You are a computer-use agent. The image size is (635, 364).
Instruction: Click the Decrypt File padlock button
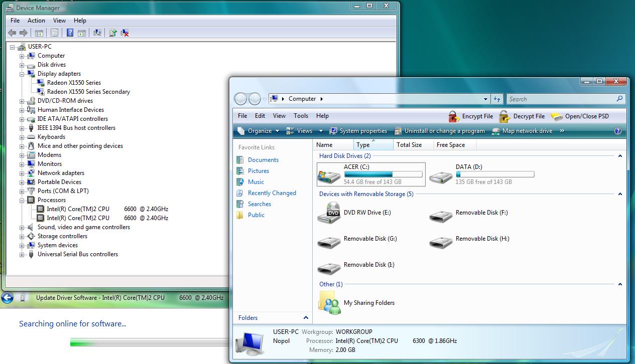(522, 116)
